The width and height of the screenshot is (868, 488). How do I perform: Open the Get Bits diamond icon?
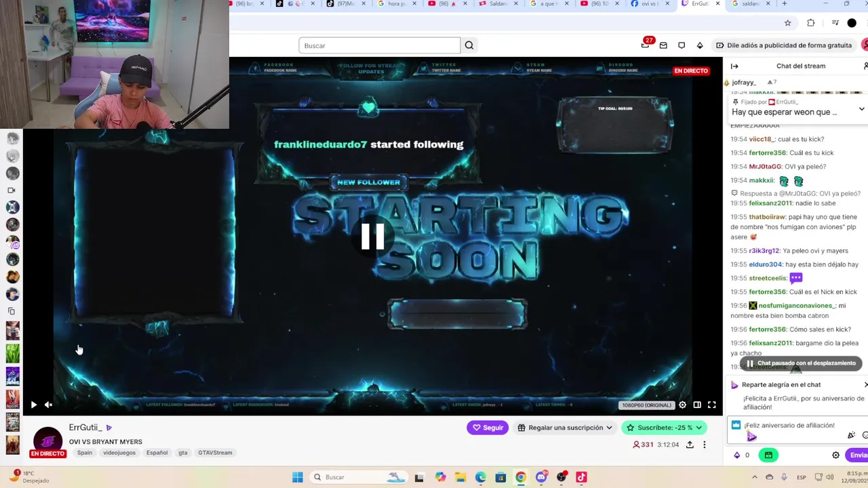point(700,45)
